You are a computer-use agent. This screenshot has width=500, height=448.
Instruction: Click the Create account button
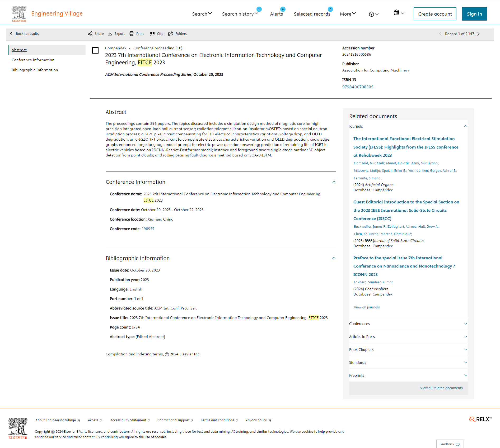point(435,14)
